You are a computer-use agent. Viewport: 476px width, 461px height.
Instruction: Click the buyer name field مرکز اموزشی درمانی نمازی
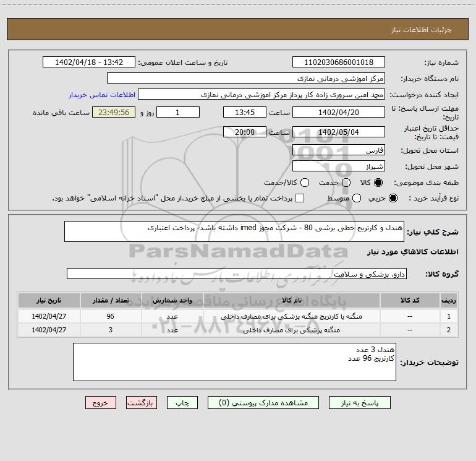click(246, 78)
